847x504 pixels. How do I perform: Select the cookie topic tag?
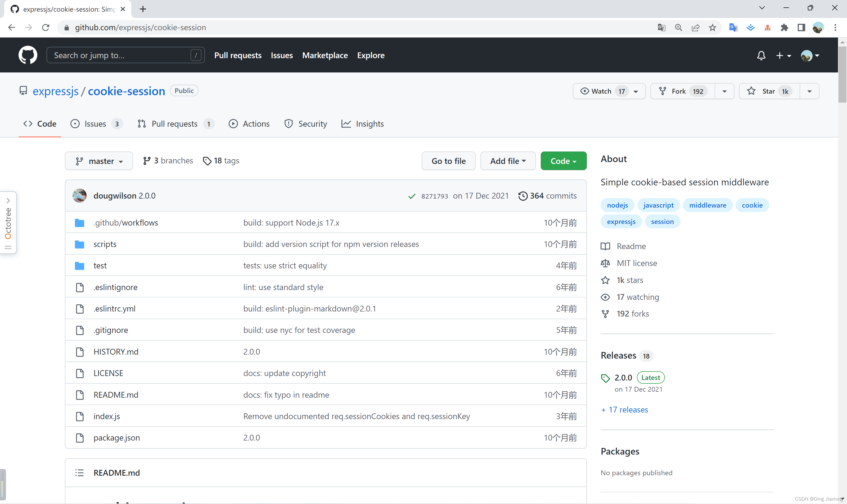click(x=752, y=205)
